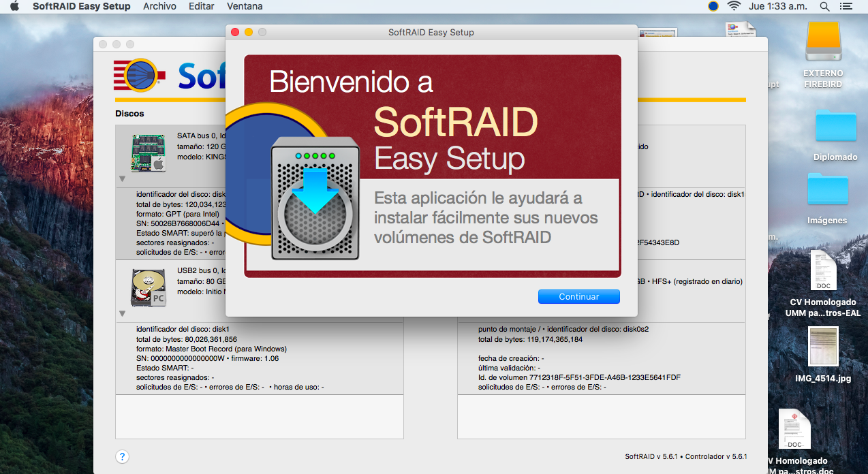Open Spotlight search in the menu bar
Viewport: 868px width, 474px height.
click(x=824, y=6)
